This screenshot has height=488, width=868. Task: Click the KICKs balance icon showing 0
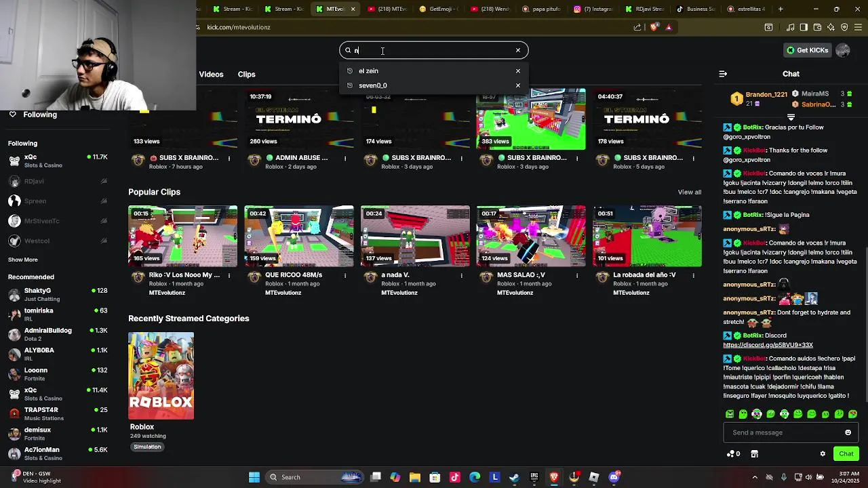point(733,454)
